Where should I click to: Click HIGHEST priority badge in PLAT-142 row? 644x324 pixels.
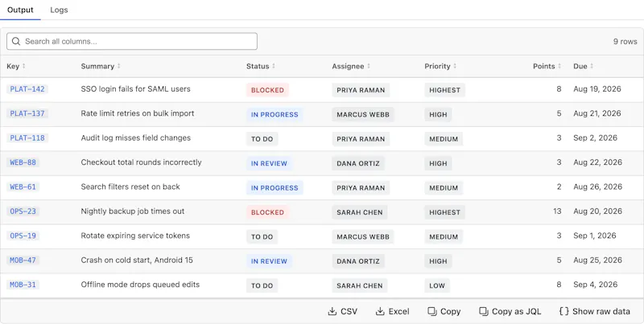pos(445,90)
